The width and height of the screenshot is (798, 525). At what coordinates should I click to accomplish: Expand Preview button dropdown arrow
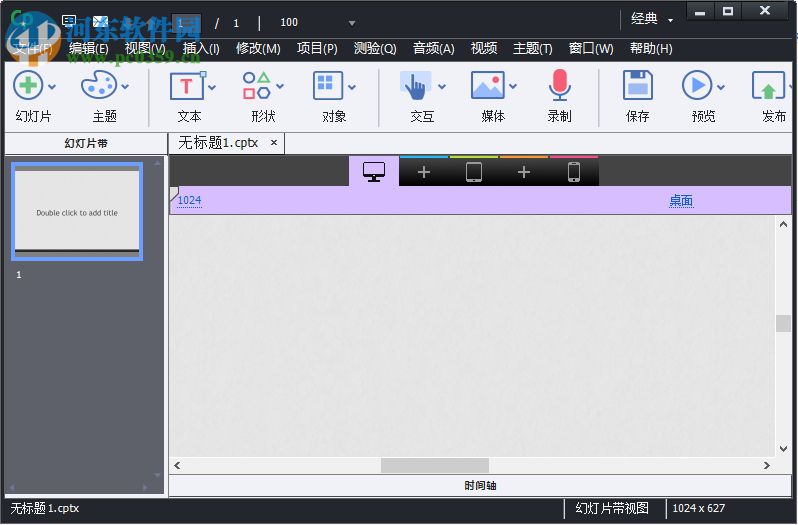pyautogui.click(x=721, y=88)
